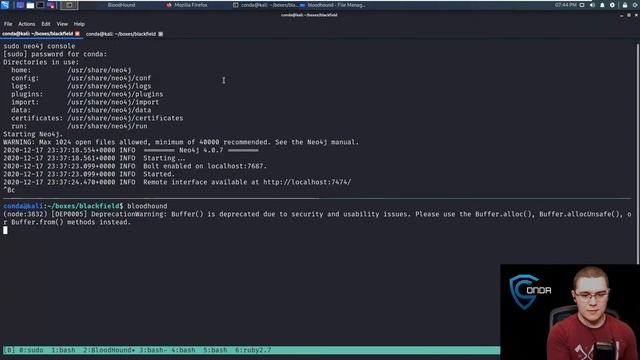
Task: Select tmux window '1:bash' in status bar
Action: 63,350
